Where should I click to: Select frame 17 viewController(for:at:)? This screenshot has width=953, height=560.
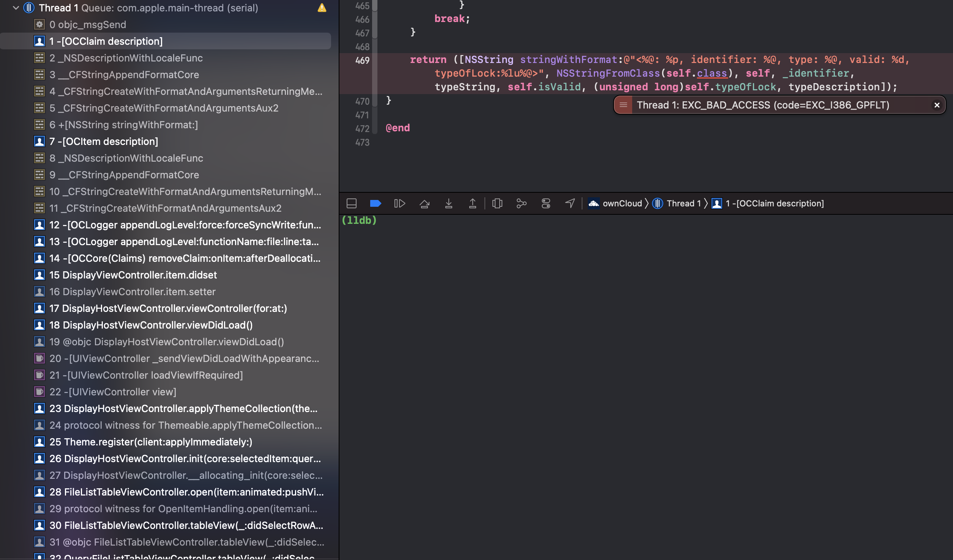click(x=166, y=308)
